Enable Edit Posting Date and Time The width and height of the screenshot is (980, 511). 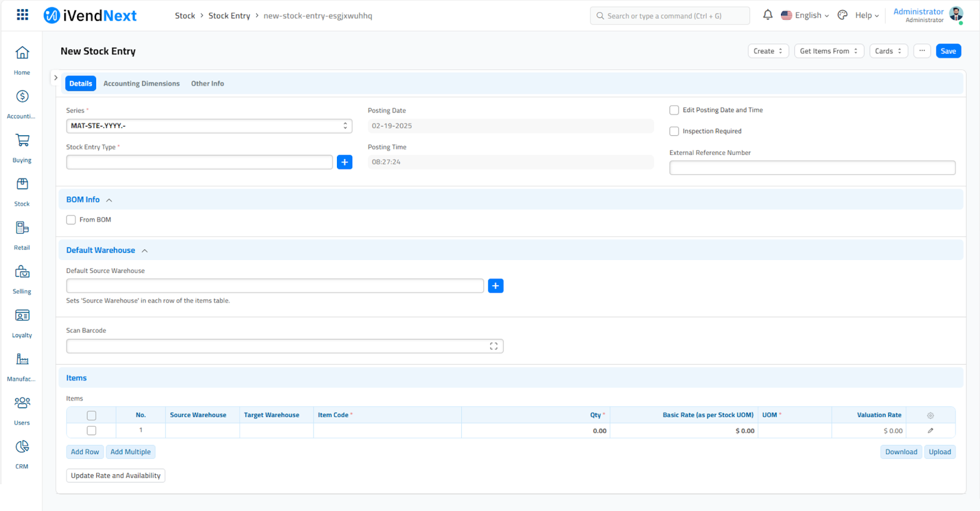(x=674, y=110)
